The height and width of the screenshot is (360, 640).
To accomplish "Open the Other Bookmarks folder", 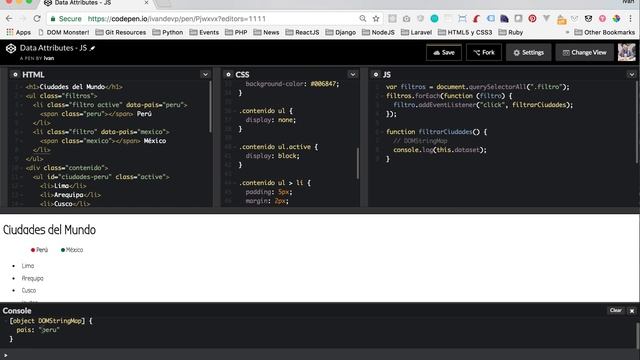I will click(604, 32).
